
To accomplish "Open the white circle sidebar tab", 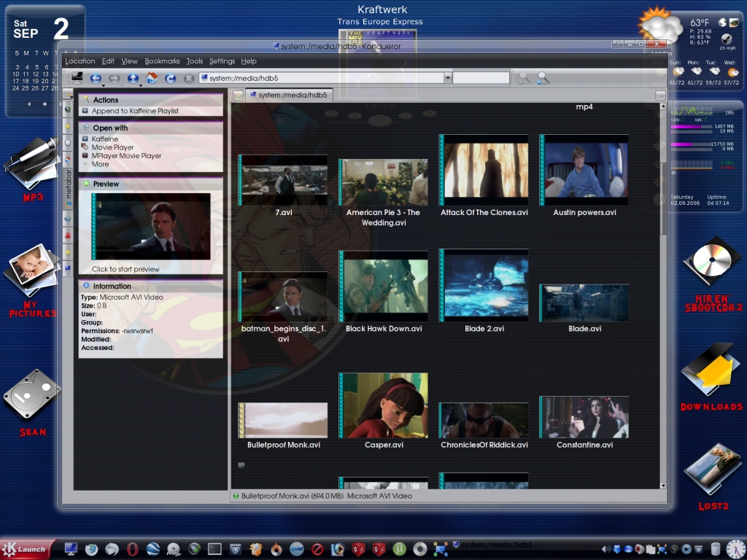I will [68, 142].
